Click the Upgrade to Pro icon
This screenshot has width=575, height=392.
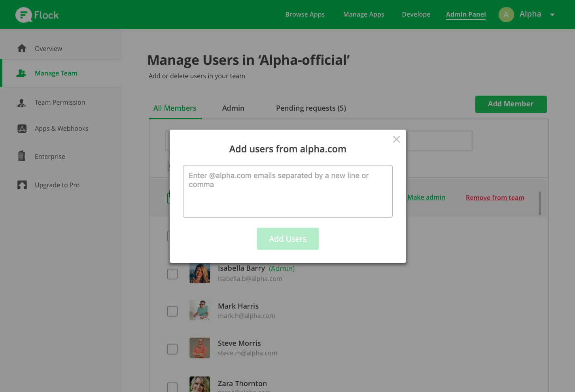(22, 185)
